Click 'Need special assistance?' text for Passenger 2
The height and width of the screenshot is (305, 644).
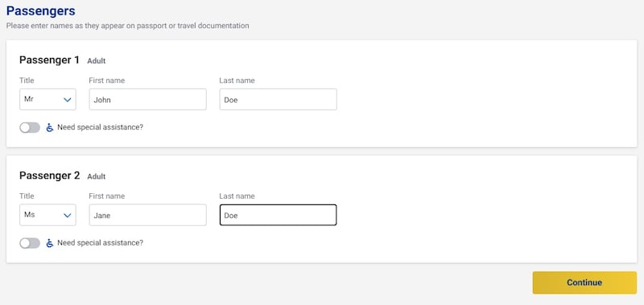pyautogui.click(x=100, y=243)
